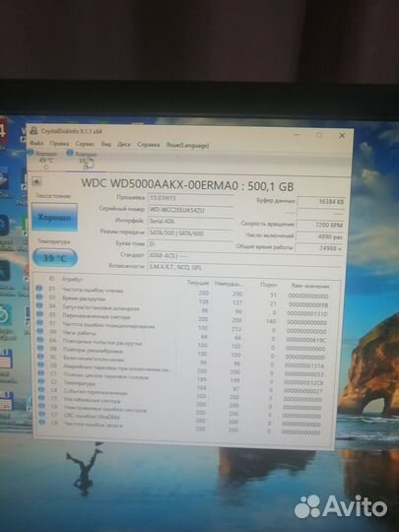Image resolution: width=399 pixels, height=532 pixels.
Task: Select the CRC-ошибки UltraDMA attribute name
Action: tap(92, 416)
